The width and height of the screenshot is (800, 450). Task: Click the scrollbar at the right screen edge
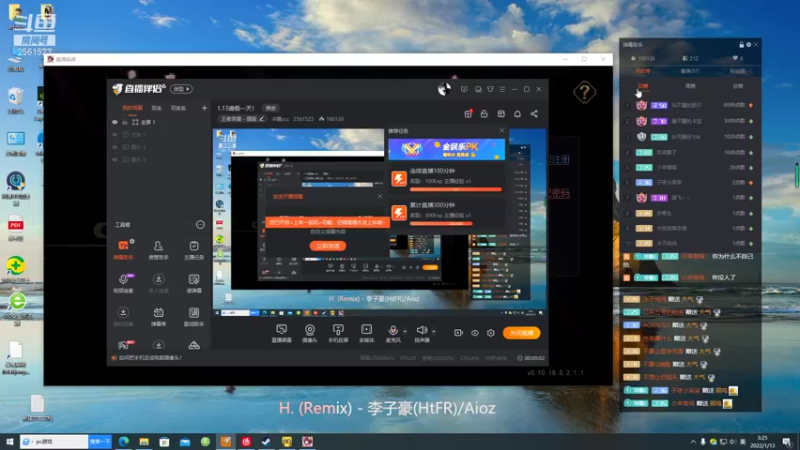pos(796,174)
